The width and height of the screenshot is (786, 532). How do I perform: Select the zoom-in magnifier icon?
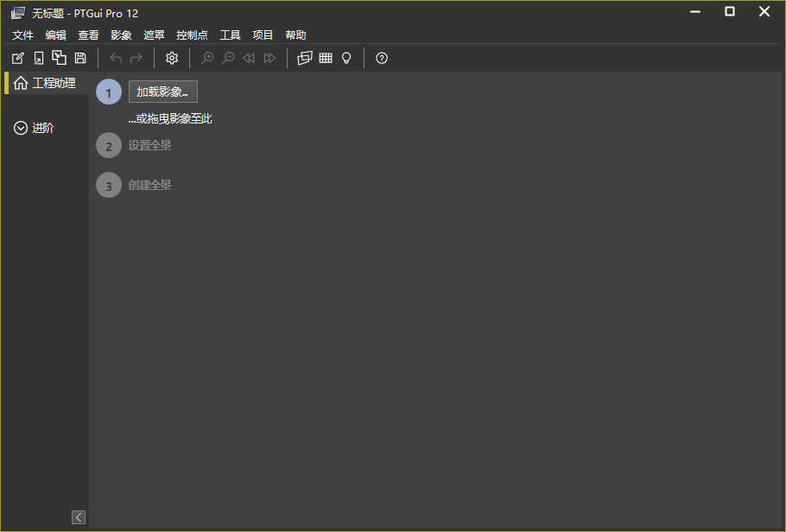(x=207, y=58)
